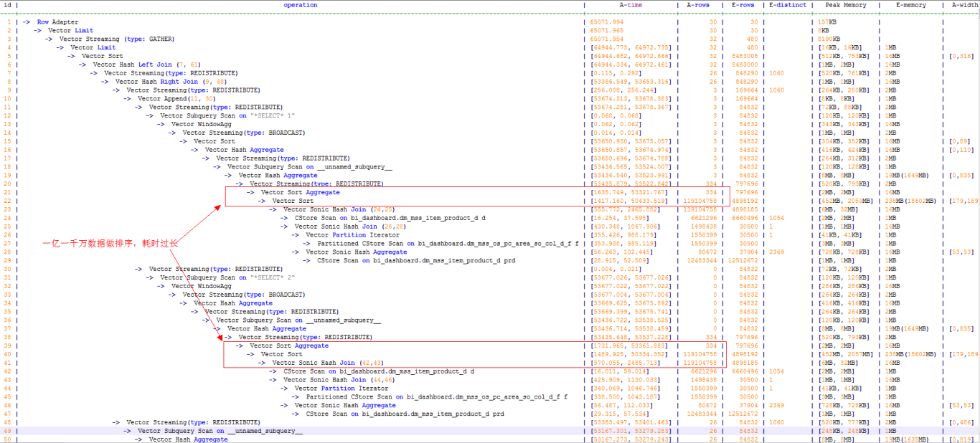Click the "E-distinct" column header
This screenshot has height=443, width=980.
tap(787, 5)
